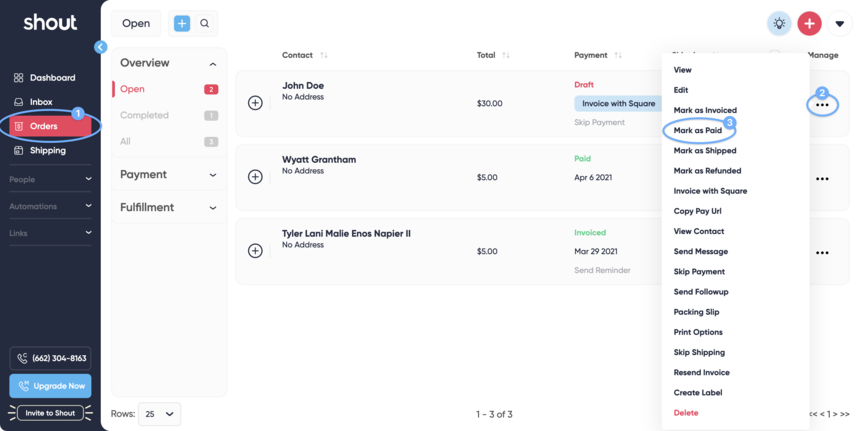Click the Apr 6 2021 paid date

click(x=593, y=177)
